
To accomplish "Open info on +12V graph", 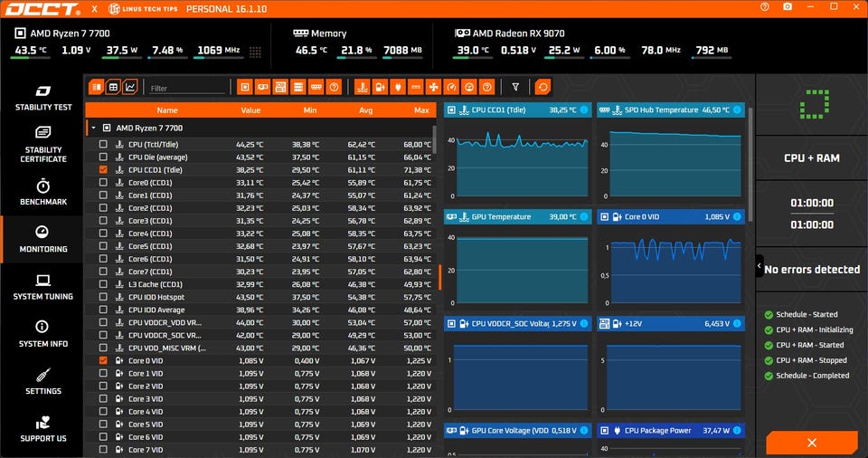I will click(737, 323).
